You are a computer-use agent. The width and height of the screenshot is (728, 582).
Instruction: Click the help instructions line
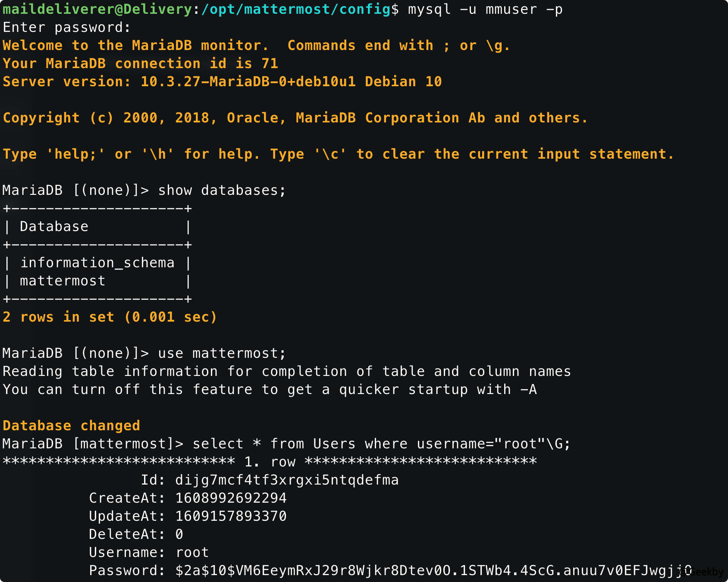336,153
